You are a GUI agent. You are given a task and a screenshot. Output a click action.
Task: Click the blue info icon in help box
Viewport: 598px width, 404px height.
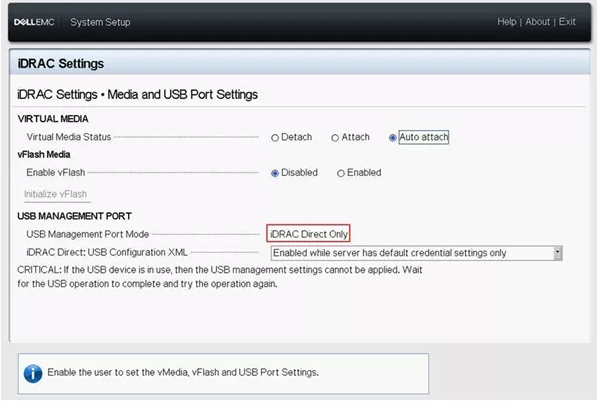[33, 373]
